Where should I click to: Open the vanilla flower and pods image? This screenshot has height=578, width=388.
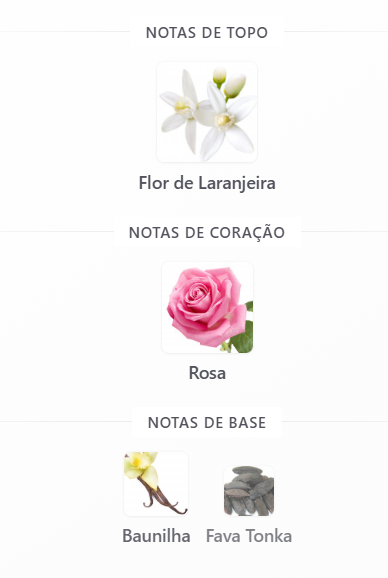(156, 484)
